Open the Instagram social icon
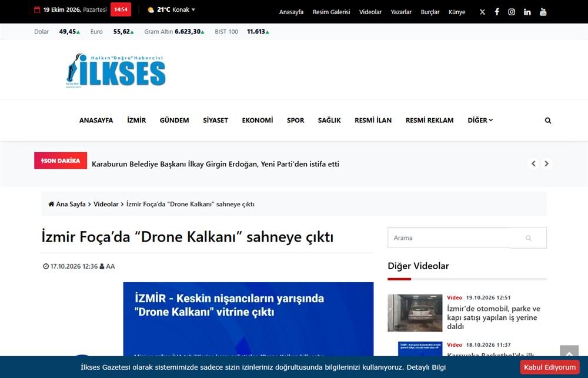 [512, 12]
